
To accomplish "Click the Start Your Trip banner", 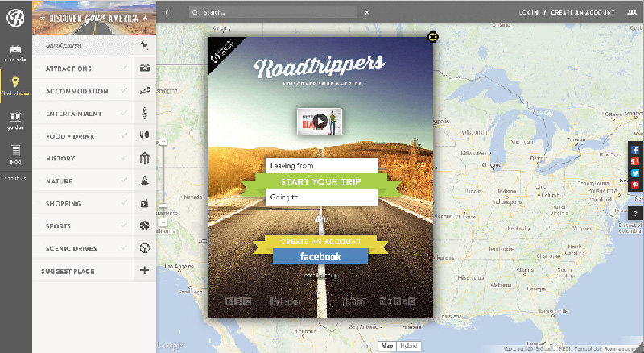I will [x=322, y=181].
